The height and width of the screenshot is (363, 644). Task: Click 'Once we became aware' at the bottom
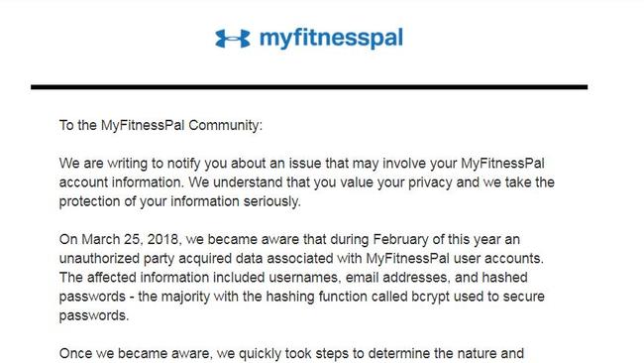pyautogui.click(x=135, y=353)
